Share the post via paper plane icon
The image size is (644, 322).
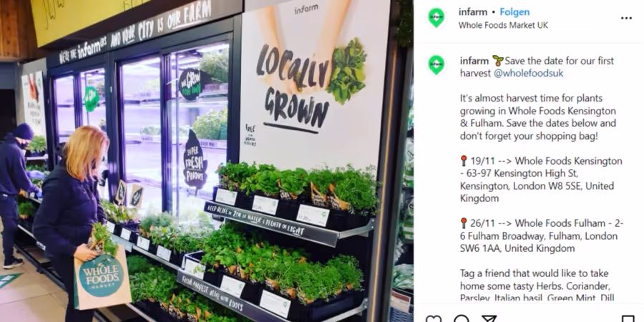[489, 318]
